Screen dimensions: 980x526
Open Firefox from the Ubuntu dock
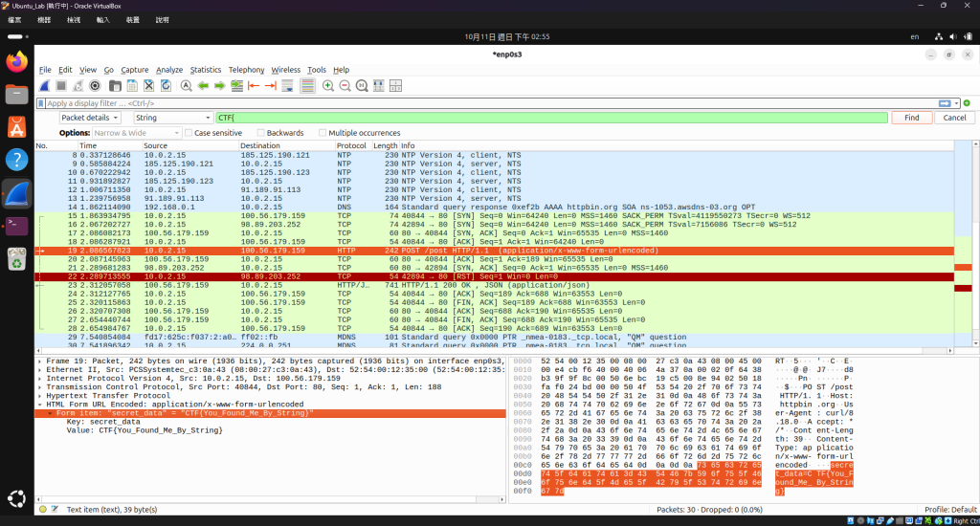[x=17, y=61]
